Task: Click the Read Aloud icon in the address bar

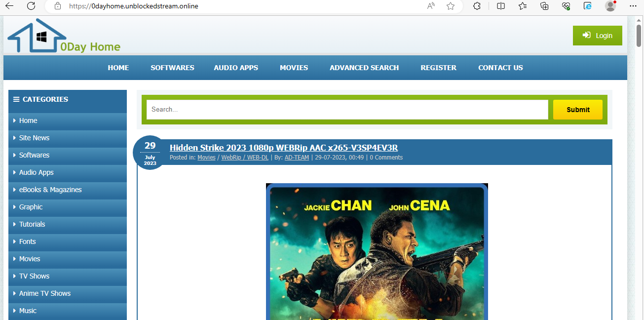Action: point(431,6)
